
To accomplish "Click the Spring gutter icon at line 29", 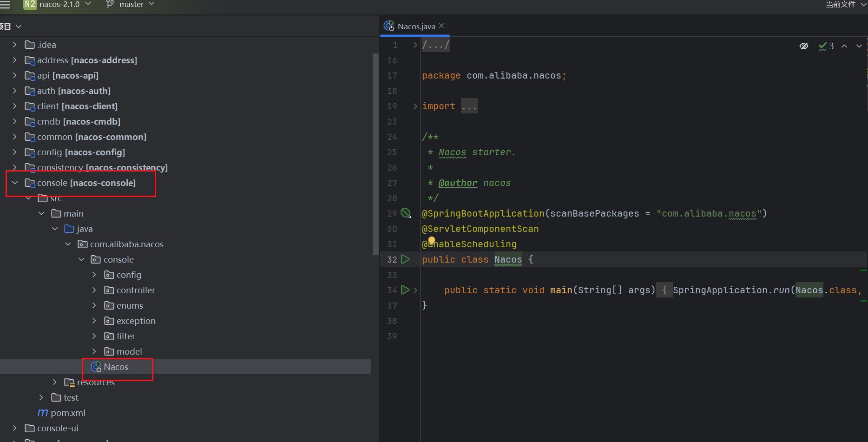I will pos(406,213).
